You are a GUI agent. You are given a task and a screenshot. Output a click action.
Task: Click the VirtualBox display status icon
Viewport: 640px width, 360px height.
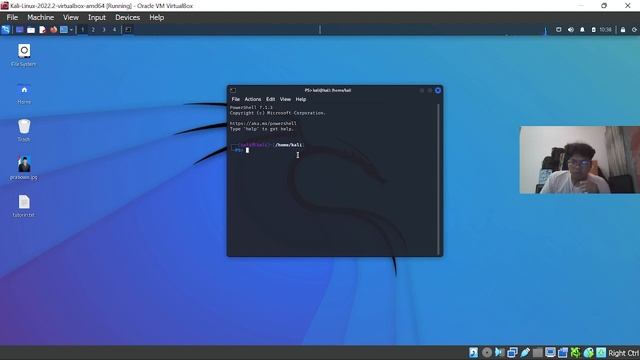tap(550, 353)
